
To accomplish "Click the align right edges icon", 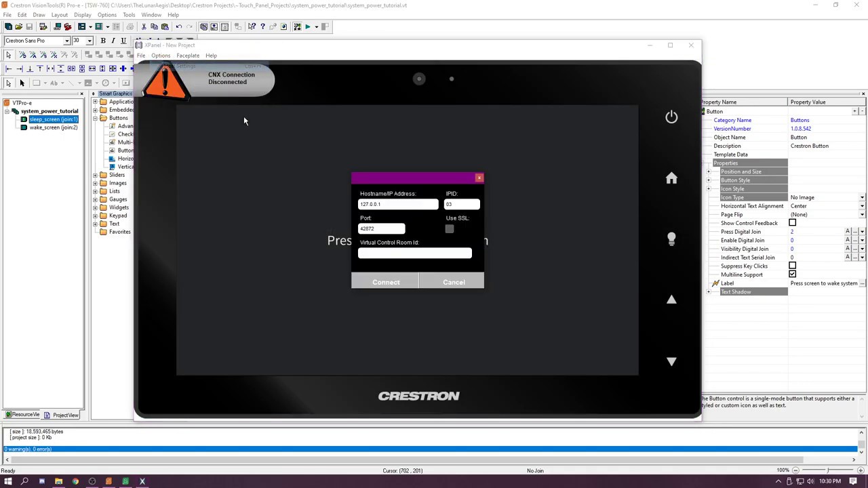I will [19, 68].
